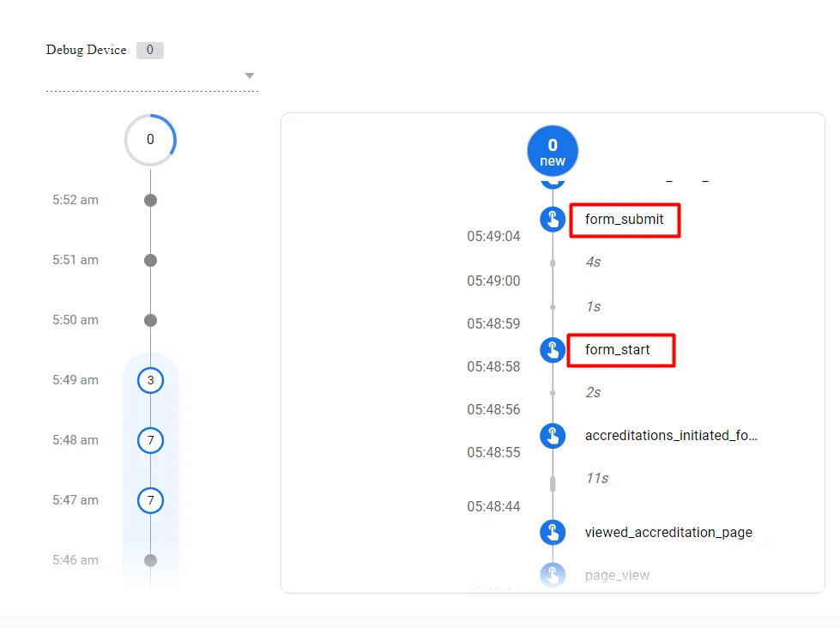
Task: Click the viewed_accreditation_page event icon
Action: (553, 532)
